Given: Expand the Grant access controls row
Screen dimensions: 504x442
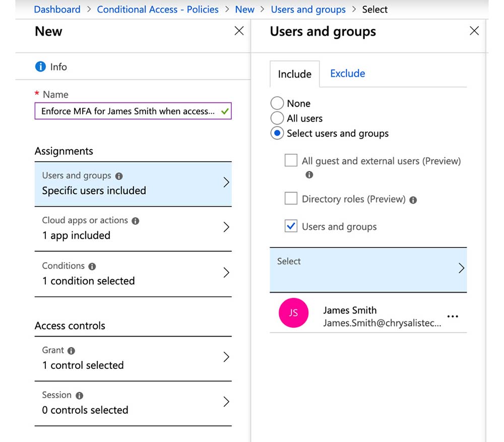Looking at the screenshot, I should pyautogui.click(x=133, y=358).
